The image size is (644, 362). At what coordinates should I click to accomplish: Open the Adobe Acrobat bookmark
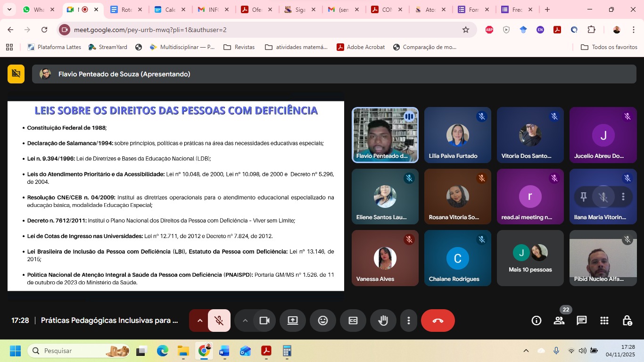[361, 47]
